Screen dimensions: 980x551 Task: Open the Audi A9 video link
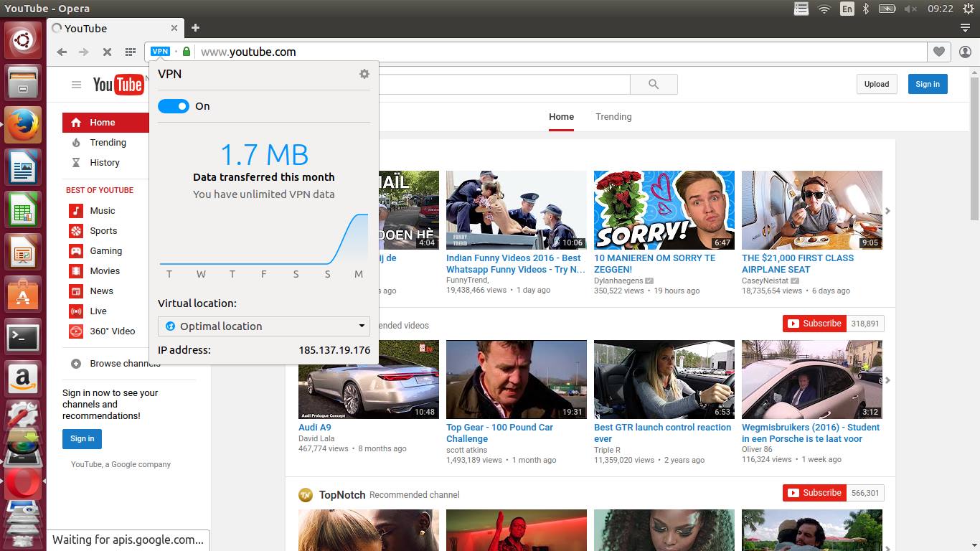(315, 427)
